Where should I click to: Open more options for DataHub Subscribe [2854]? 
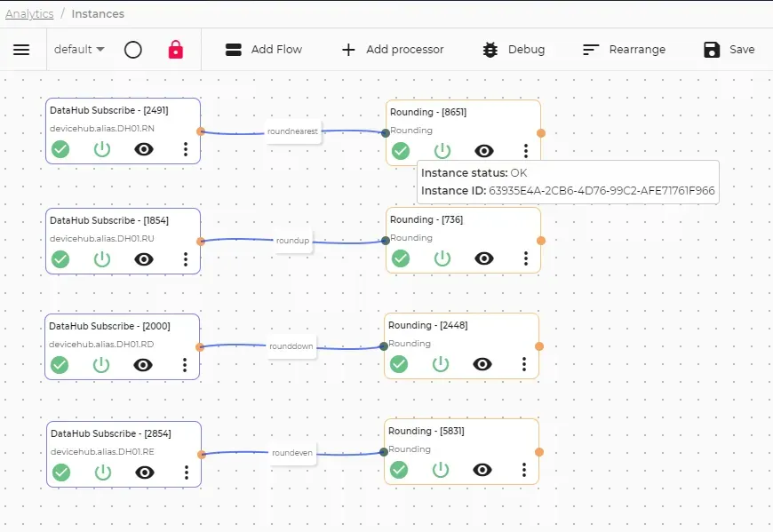tap(187, 472)
